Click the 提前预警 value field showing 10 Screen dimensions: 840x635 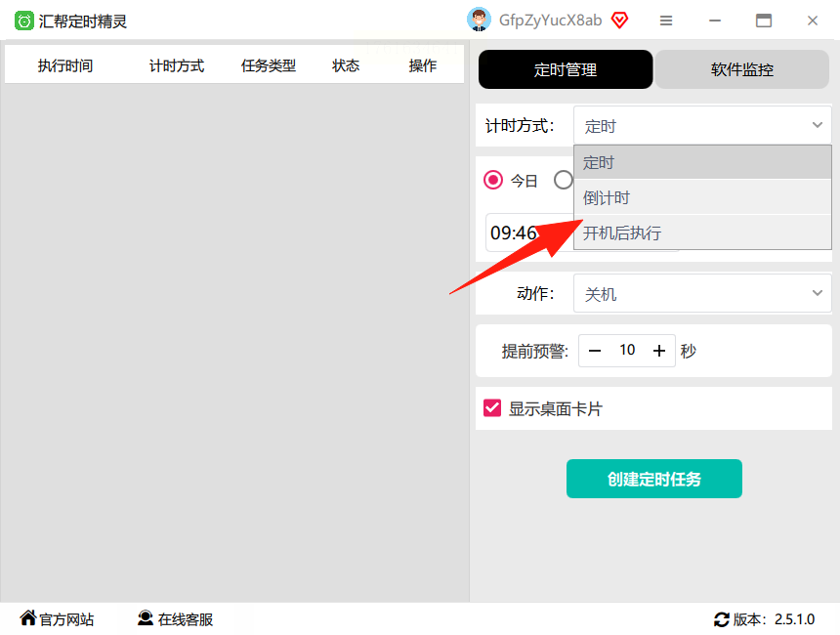[x=627, y=350]
